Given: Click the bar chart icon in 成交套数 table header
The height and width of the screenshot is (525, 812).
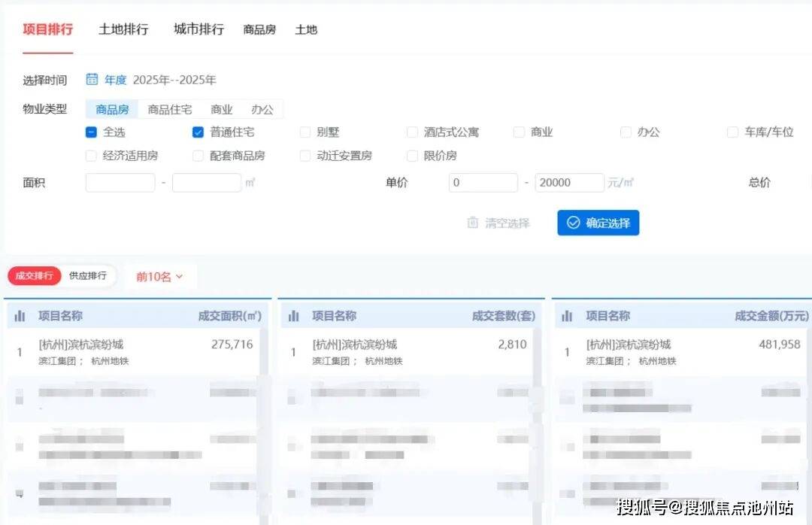Looking at the screenshot, I should click(294, 317).
